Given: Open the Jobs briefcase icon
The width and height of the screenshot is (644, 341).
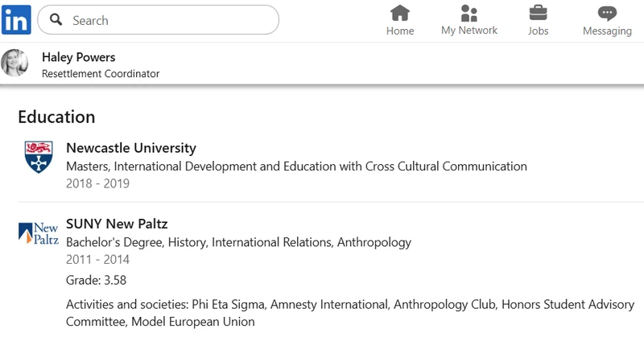Looking at the screenshot, I should (x=538, y=13).
